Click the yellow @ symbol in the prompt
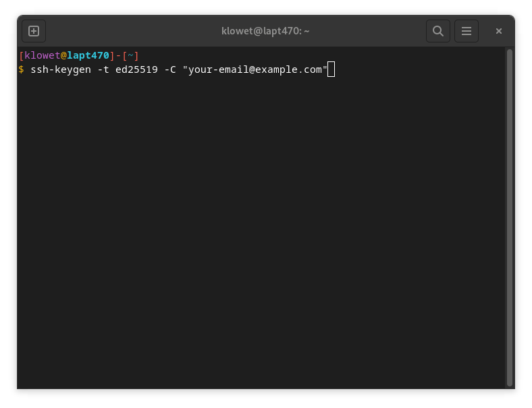 (x=63, y=55)
